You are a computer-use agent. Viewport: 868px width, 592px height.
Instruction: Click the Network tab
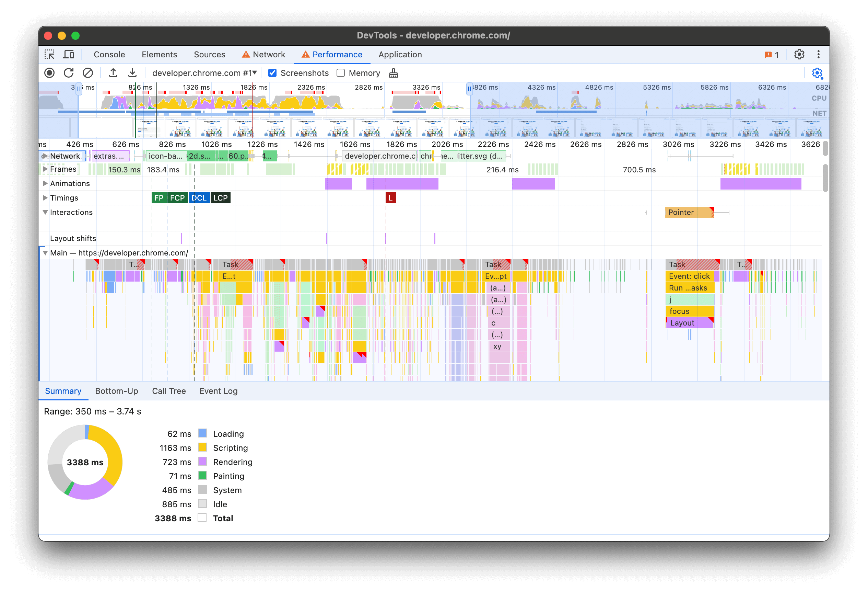point(264,54)
